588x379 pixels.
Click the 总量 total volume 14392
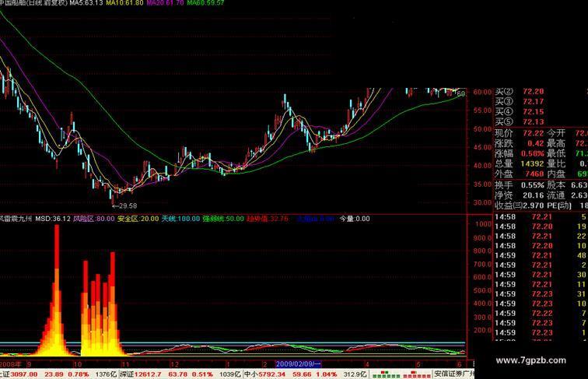(532, 163)
